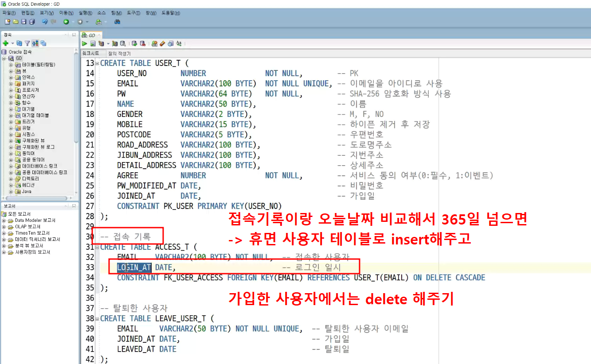Click the schema browser icon in Connections toolbar

pyautogui.click(x=35, y=43)
